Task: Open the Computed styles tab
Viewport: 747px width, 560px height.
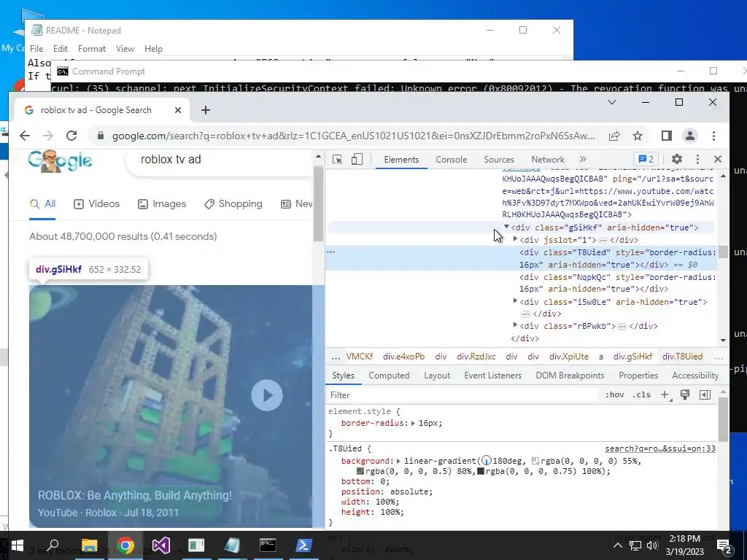Action: 389,376
